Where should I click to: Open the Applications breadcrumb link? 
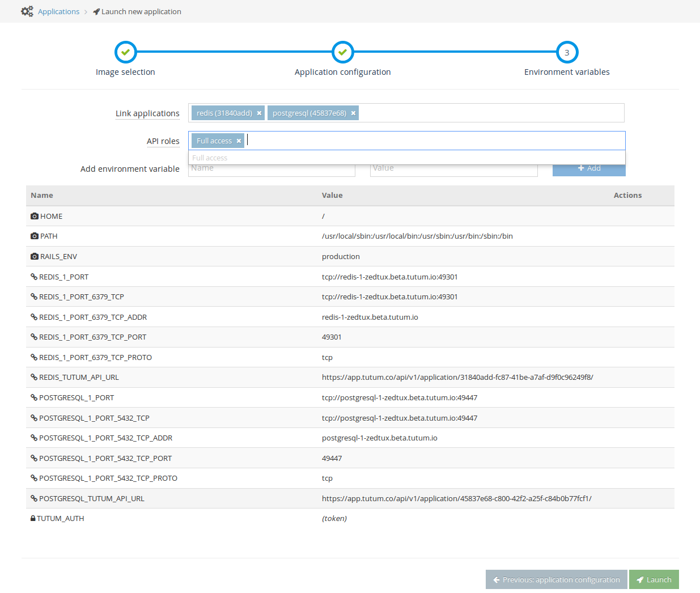pos(58,11)
